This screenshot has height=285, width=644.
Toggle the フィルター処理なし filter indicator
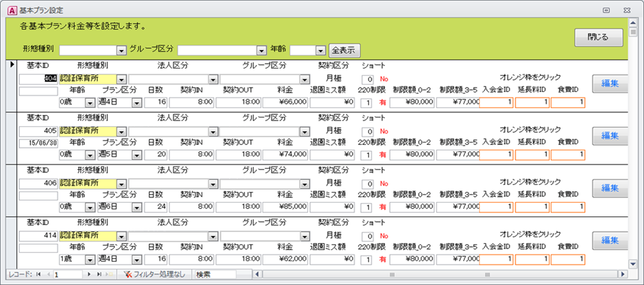tap(154, 275)
